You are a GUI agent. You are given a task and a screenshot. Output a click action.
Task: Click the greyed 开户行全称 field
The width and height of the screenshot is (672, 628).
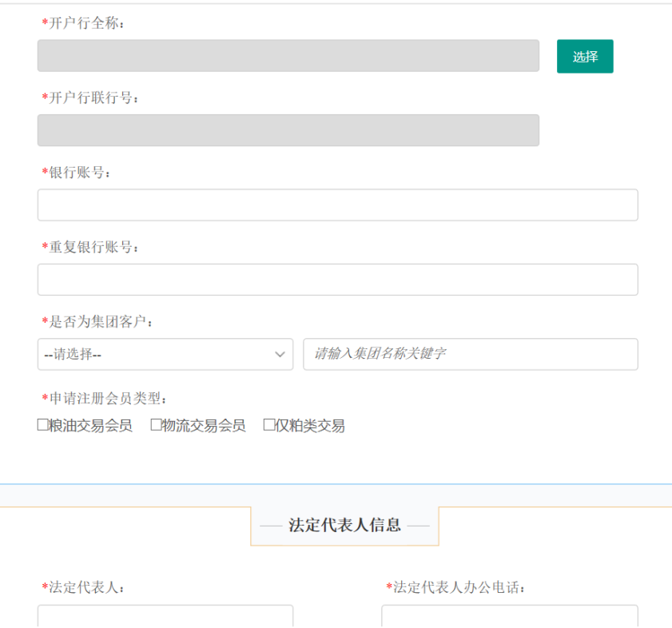[x=288, y=56]
